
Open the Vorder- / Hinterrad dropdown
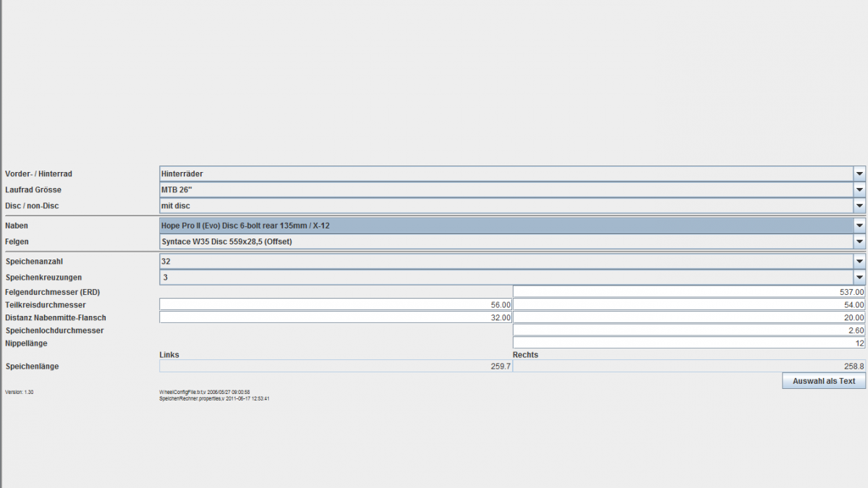pos(859,174)
